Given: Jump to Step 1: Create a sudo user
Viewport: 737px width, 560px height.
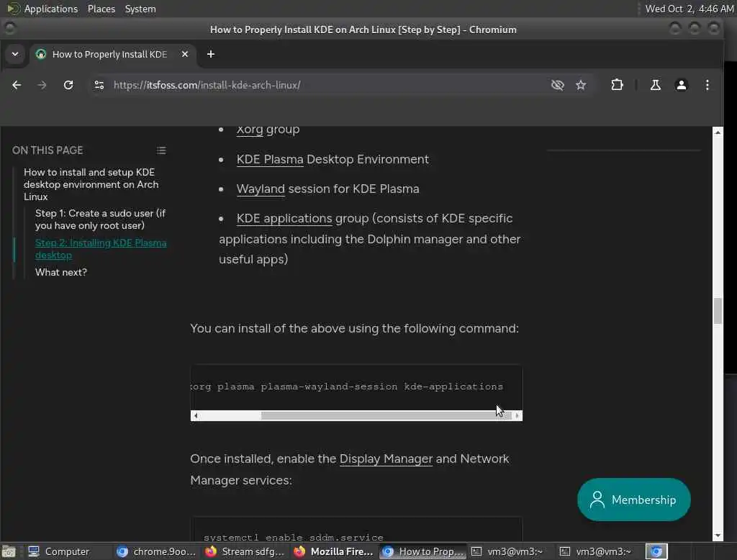Looking at the screenshot, I should (x=100, y=219).
